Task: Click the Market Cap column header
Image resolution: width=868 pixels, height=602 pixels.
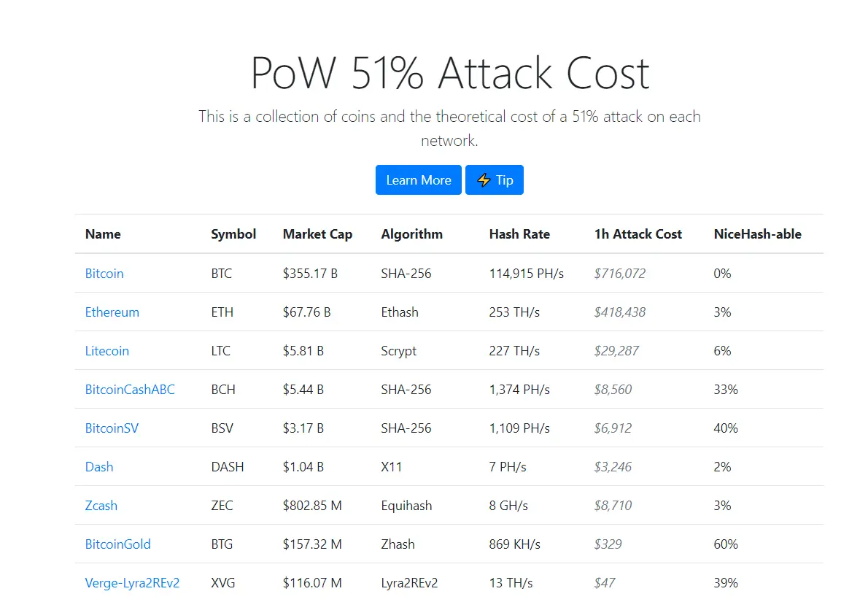Action: coord(318,234)
